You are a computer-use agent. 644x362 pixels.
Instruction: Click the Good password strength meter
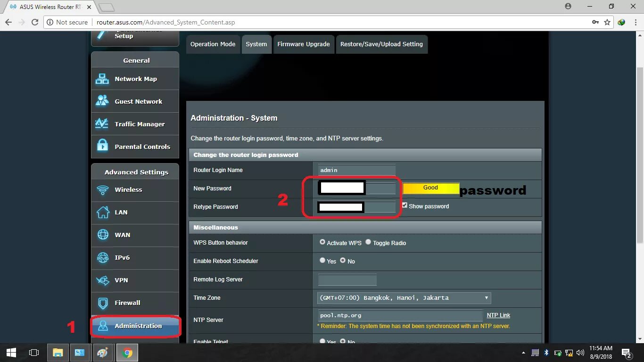(x=431, y=188)
